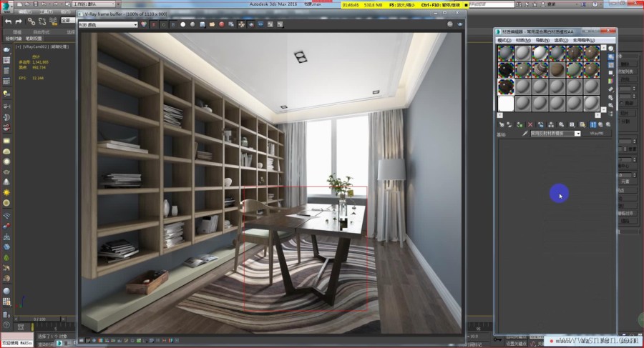The image size is (644, 348).
Task: Select the white sphere material slot in top row
Action: (540, 54)
